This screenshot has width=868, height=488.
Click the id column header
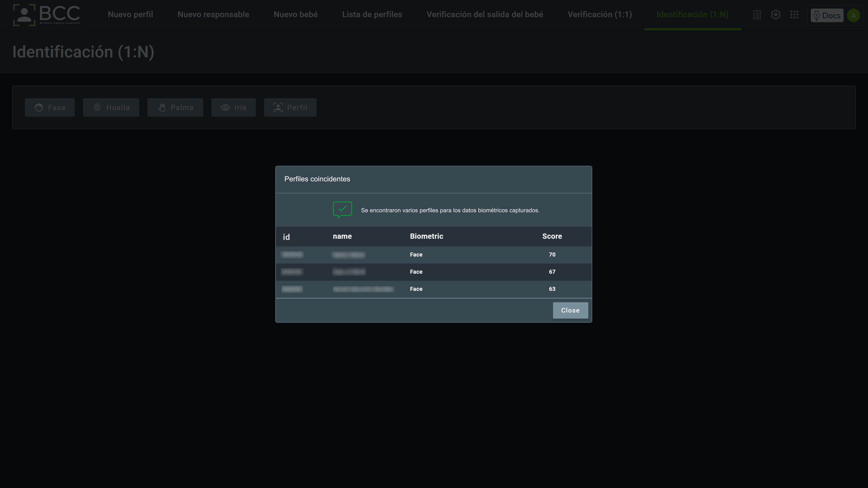click(286, 237)
